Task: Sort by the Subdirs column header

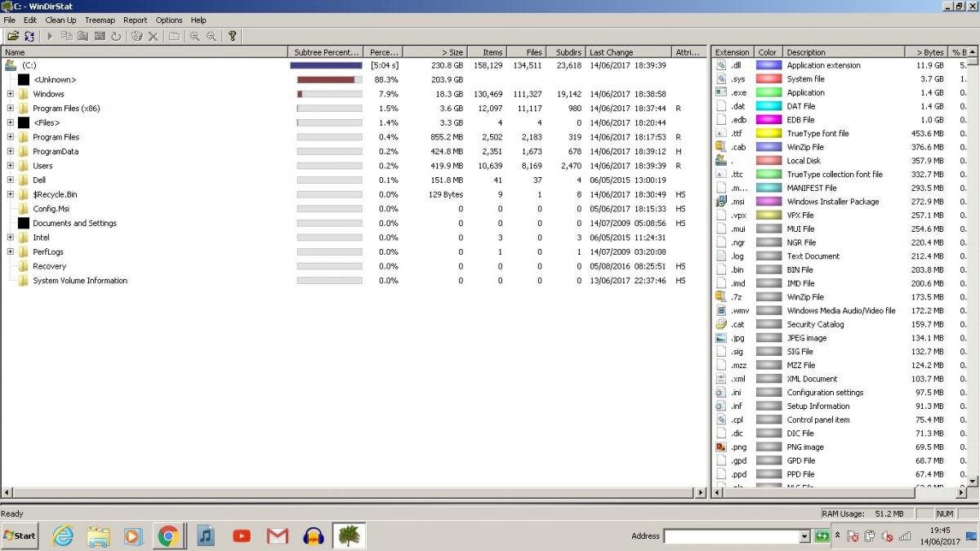Action: click(x=566, y=52)
